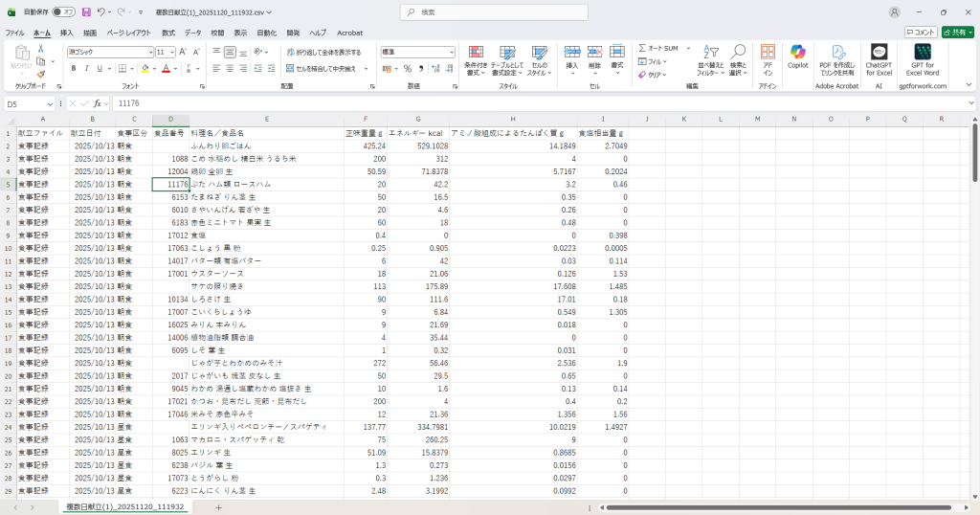
Task: Click the コメント comments button
Action: (x=921, y=33)
